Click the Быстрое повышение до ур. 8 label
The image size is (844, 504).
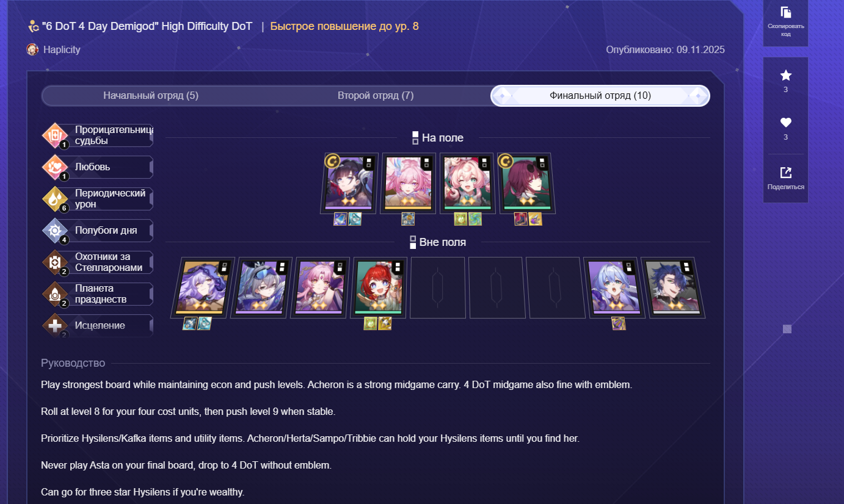click(344, 26)
